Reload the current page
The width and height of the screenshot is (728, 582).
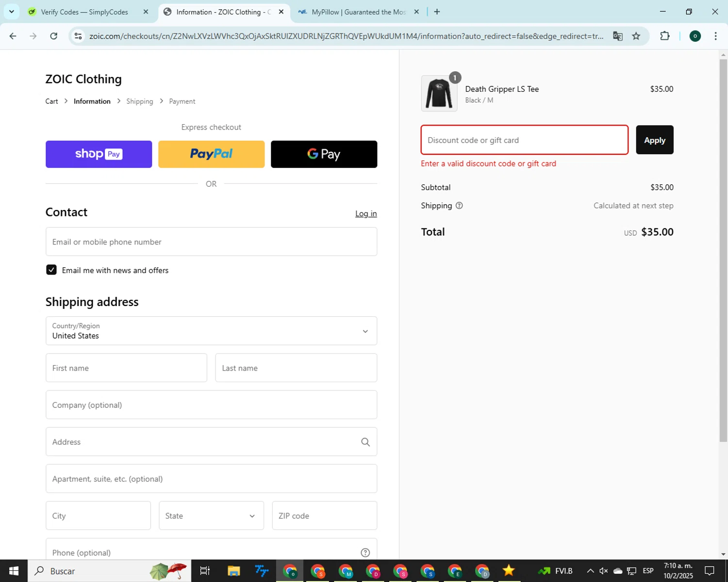click(x=54, y=36)
